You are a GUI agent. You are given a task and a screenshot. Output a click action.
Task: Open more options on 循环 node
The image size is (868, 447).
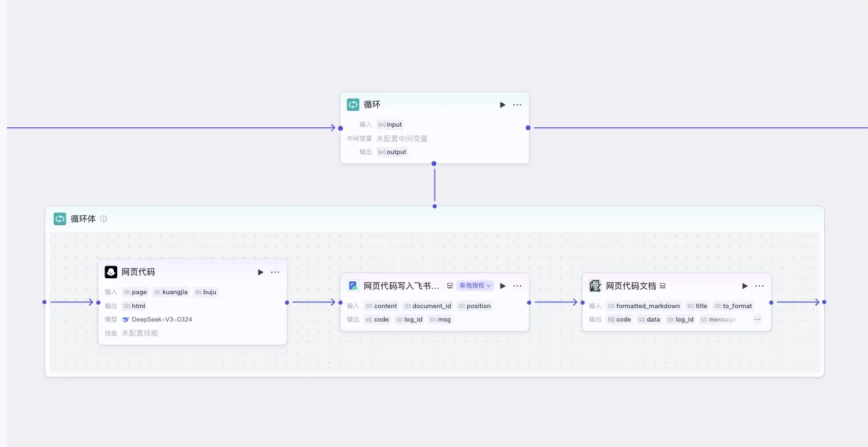517,105
